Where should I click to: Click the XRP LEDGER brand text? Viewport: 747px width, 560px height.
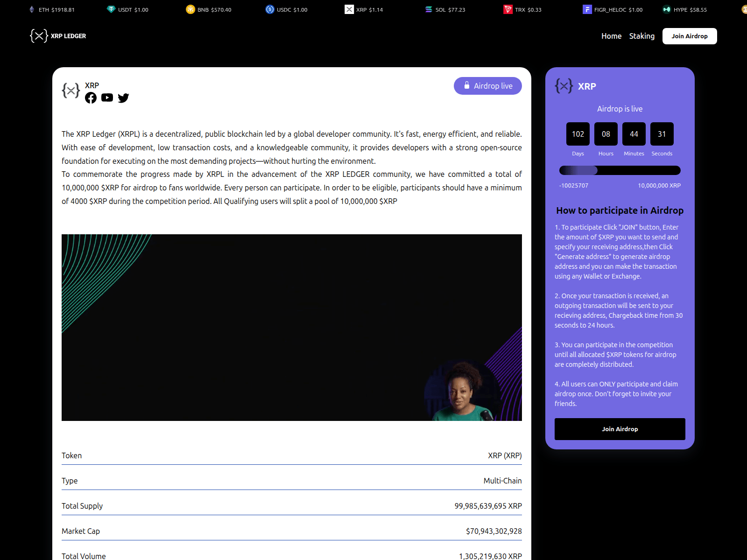(x=68, y=36)
